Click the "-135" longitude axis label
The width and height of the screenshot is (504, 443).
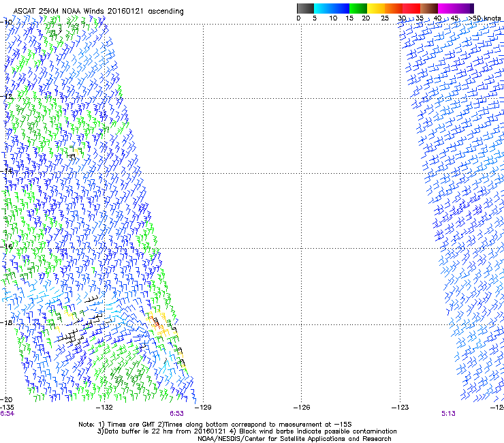click(x=7, y=408)
